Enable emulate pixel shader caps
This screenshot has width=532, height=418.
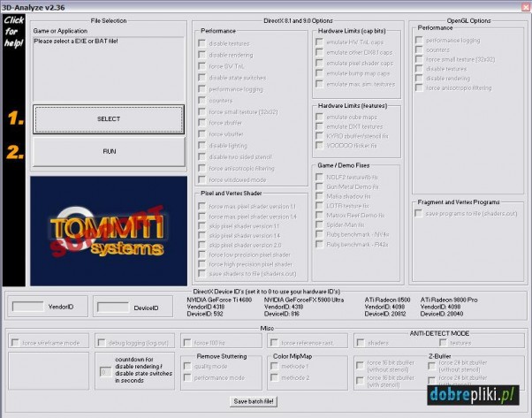click(319, 63)
